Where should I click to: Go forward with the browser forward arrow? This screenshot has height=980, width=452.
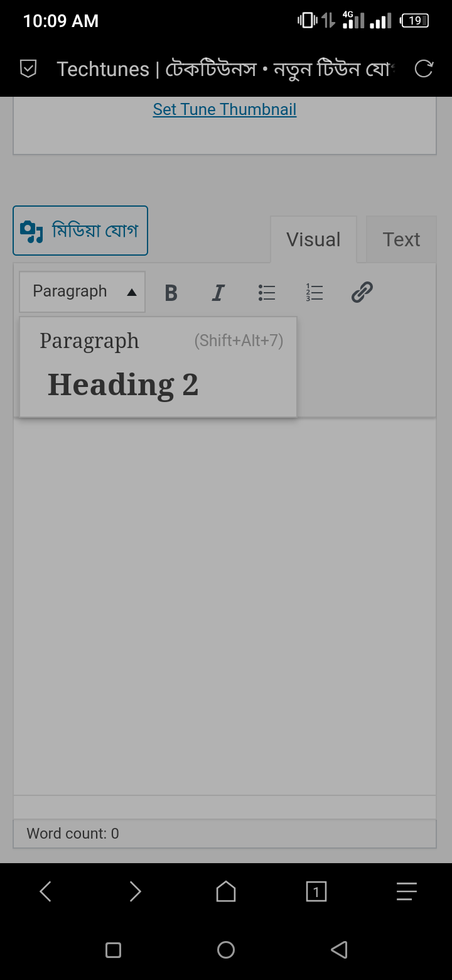(136, 891)
